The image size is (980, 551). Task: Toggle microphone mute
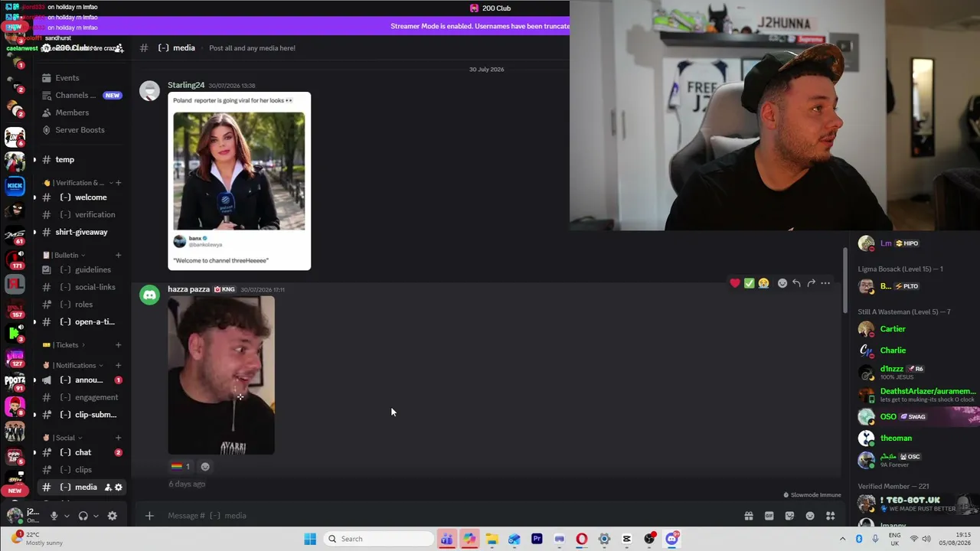pos(54,516)
